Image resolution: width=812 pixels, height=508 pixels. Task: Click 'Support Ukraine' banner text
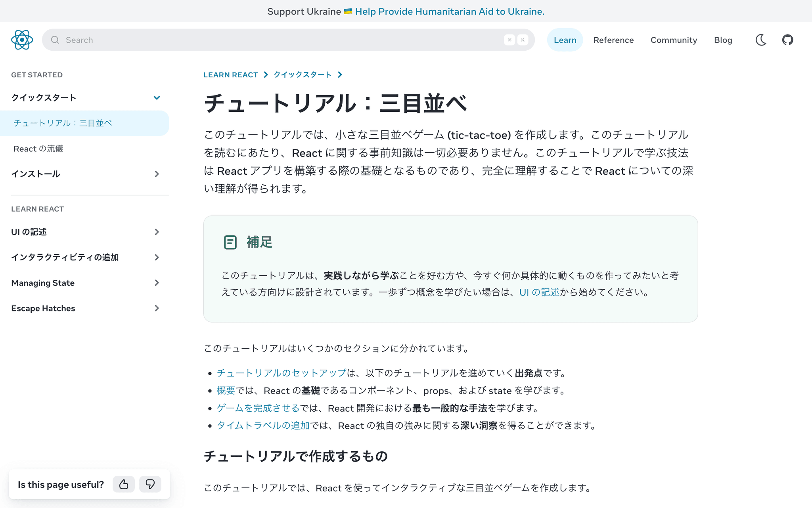[x=304, y=11]
